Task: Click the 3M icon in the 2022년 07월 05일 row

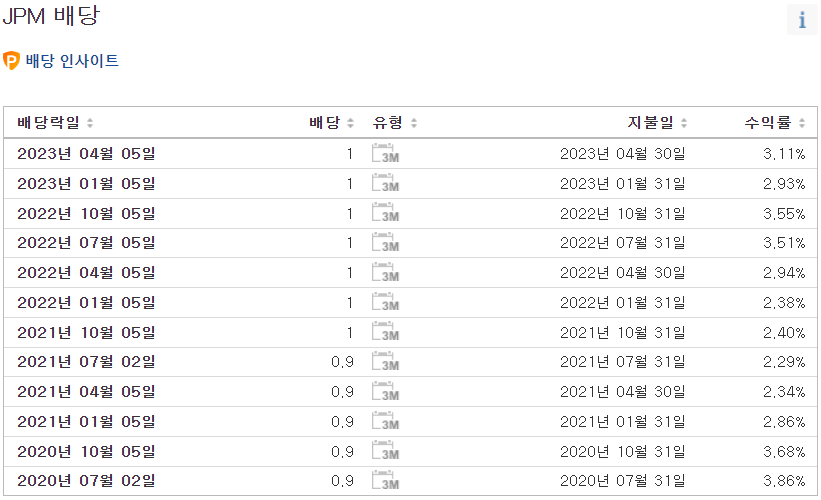Action: pos(385,243)
